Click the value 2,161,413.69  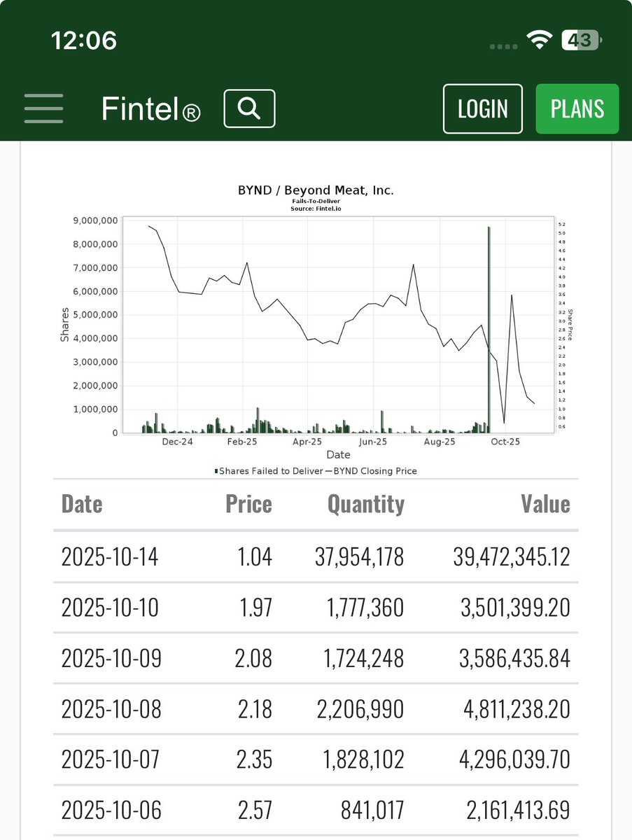click(x=518, y=811)
